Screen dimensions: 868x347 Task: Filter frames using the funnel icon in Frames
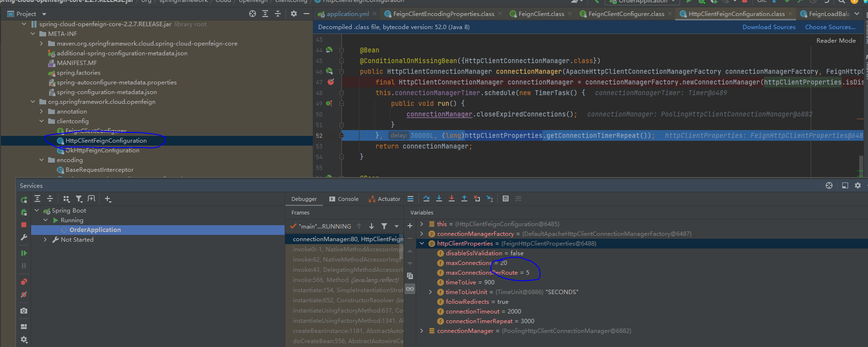click(384, 226)
